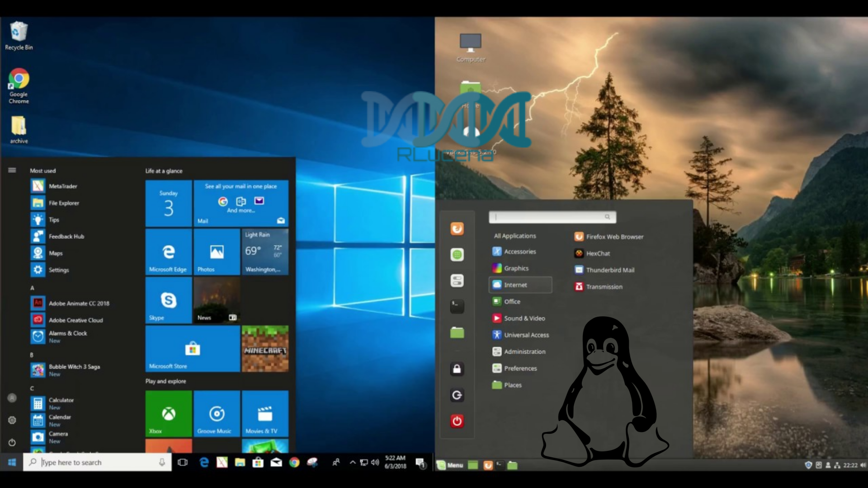The image size is (868, 488).
Task: Focus the 'Type here to search' box
Action: click(x=97, y=462)
